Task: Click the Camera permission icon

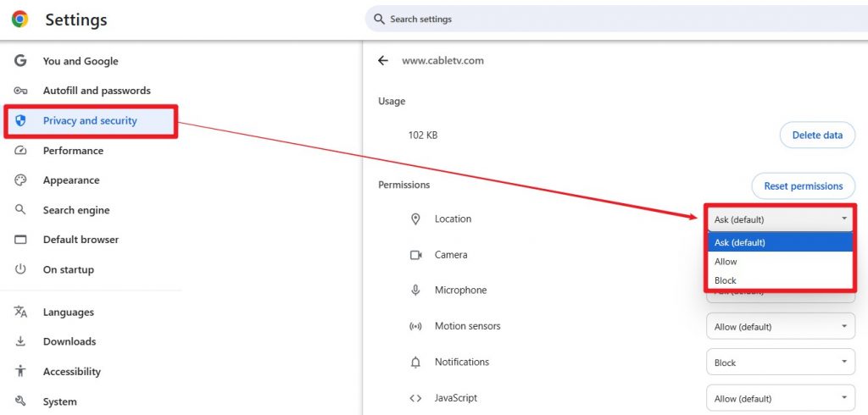Action: click(415, 255)
